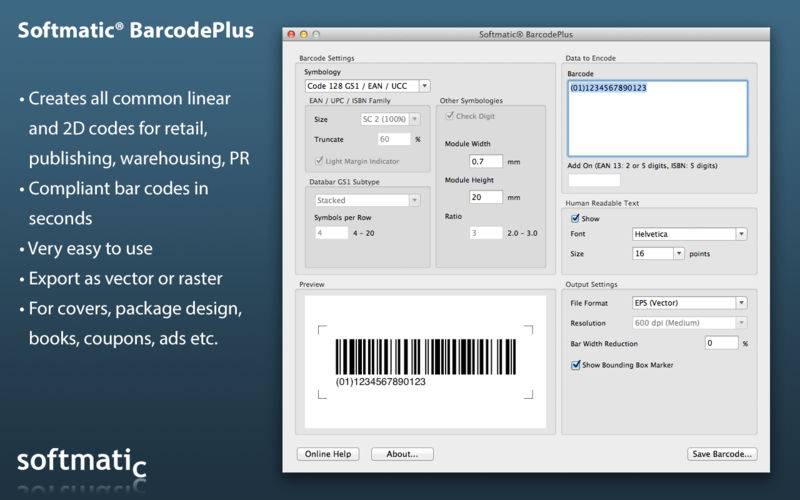Open the File Format EPS (Vector) dropdown
The width and height of the screenshot is (800, 500).
[689, 303]
